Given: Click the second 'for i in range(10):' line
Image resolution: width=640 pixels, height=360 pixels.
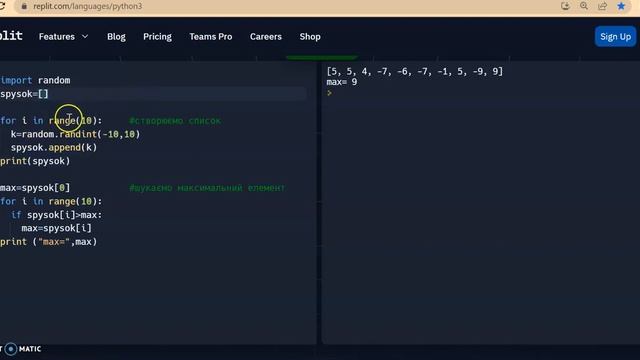Looking at the screenshot, I should (51, 202).
